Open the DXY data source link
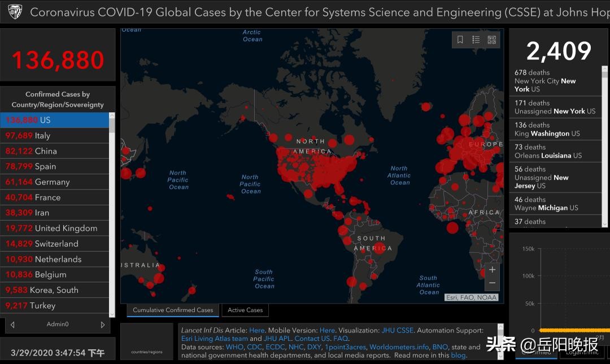610x364 pixels. (315, 347)
